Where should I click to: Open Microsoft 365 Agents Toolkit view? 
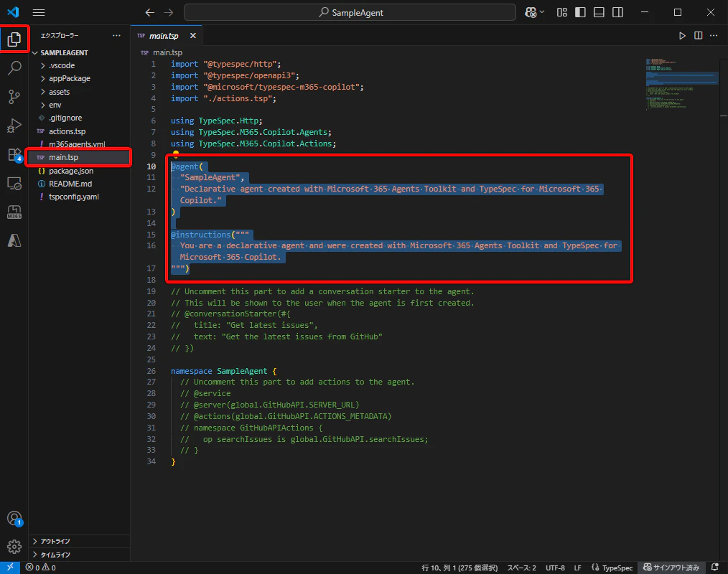(14, 212)
